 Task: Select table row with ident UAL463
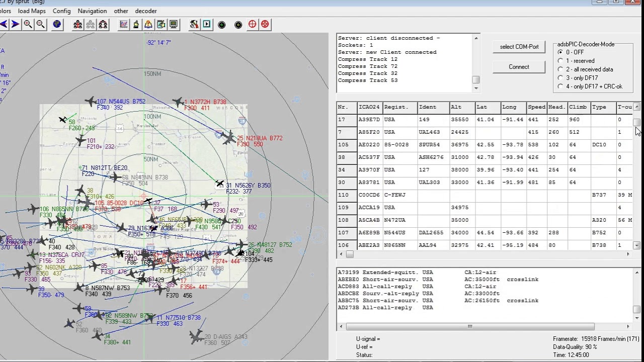click(x=485, y=132)
